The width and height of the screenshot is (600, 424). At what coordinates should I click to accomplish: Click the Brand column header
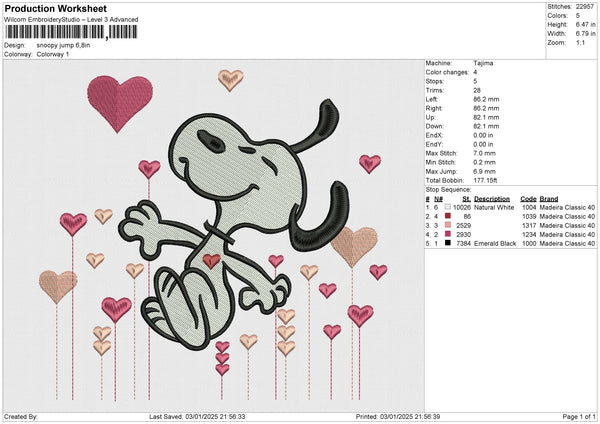click(551, 198)
